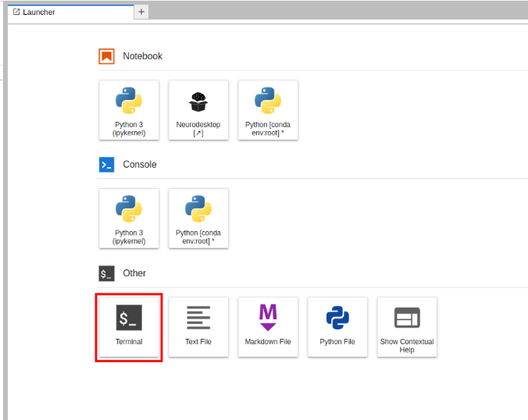528x420 pixels.
Task: Create a new Markdown File
Action: [x=268, y=326]
